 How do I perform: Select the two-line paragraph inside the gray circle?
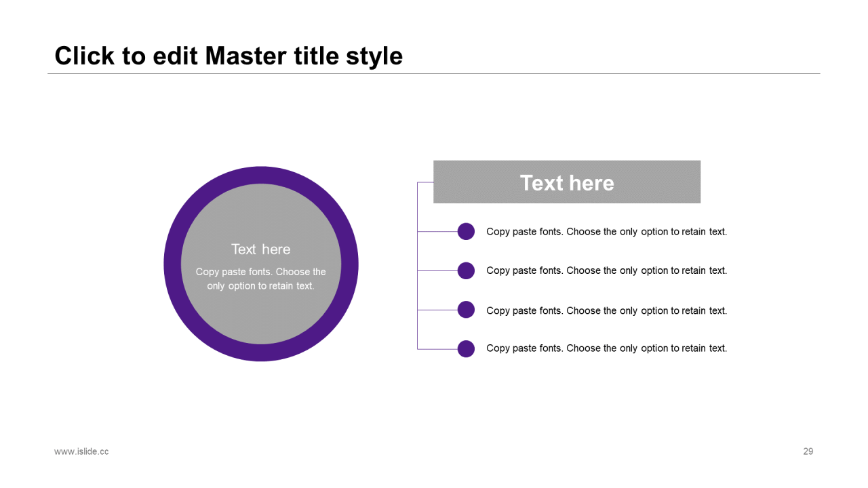[x=260, y=279]
